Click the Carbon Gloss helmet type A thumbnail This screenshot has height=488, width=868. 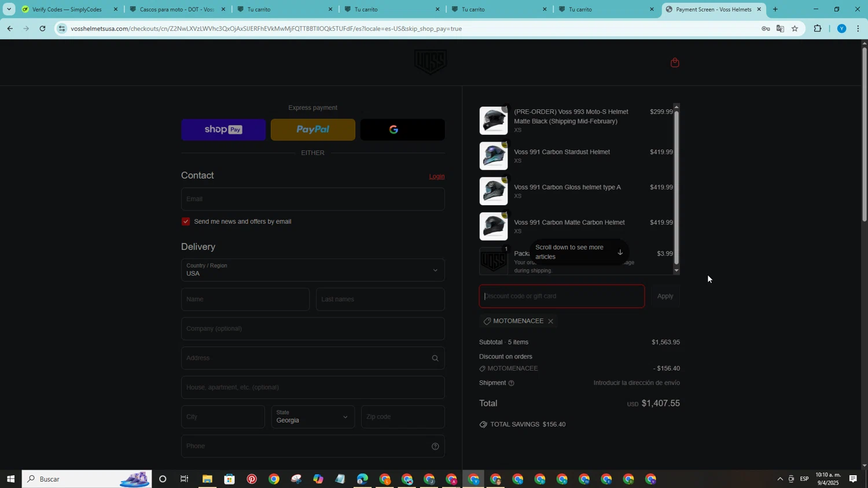(494, 191)
